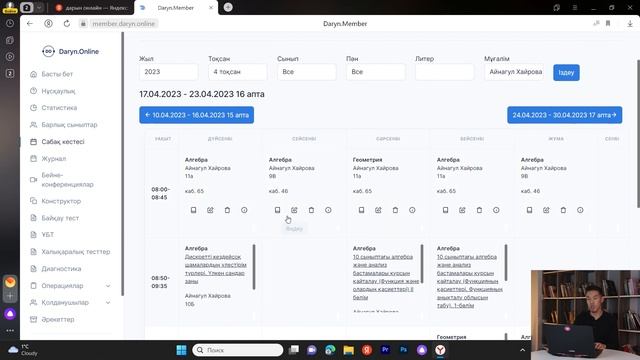Image resolution: width=640 pixels, height=360 pixels.
Task: Delete Friday Алгебра 9B trash icon
Action: [x=563, y=210]
